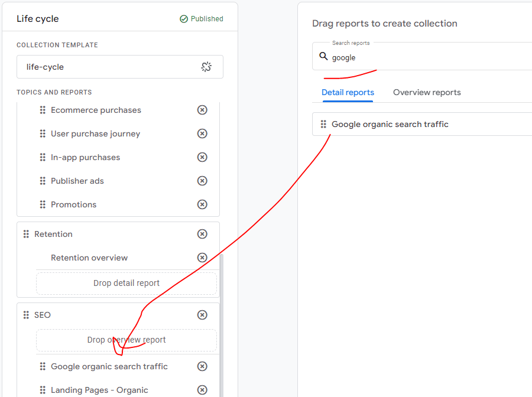This screenshot has height=397, width=532.
Task: Click the life-cycle collection template field
Action: tap(106, 67)
